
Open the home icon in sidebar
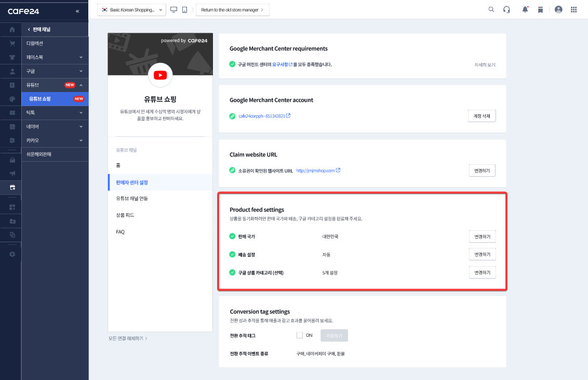pyautogui.click(x=12, y=29)
